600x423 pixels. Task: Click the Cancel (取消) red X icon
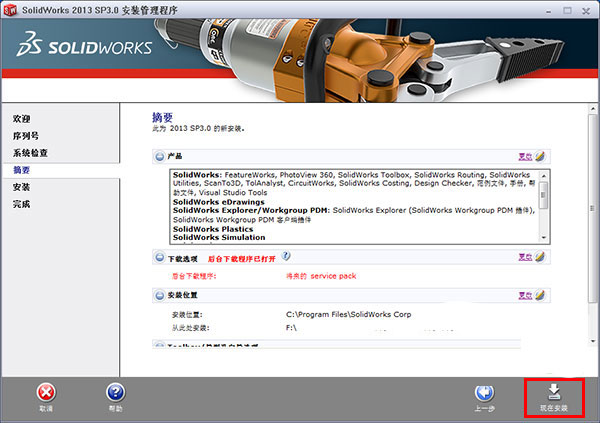[x=46, y=393]
